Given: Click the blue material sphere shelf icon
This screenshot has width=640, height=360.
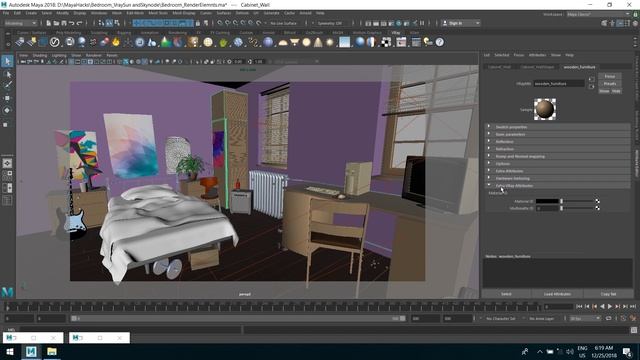Looking at the screenshot, I should tap(360, 42).
